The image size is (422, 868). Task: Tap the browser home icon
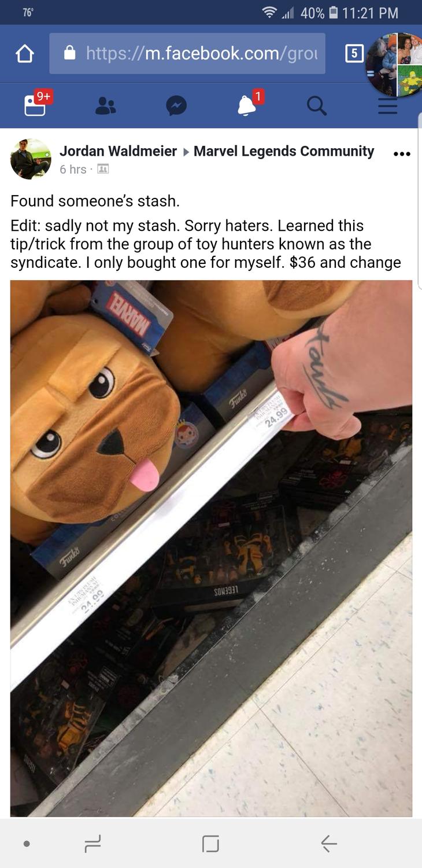click(25, 54)
